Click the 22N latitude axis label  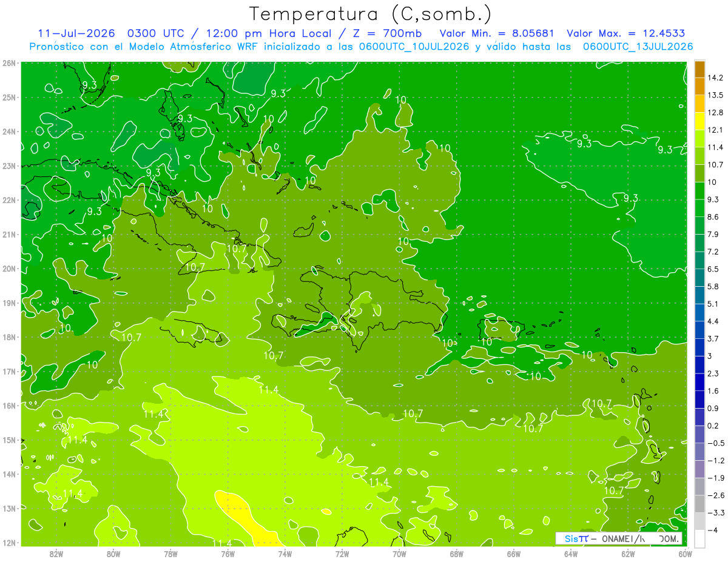[x=8, y=200]
